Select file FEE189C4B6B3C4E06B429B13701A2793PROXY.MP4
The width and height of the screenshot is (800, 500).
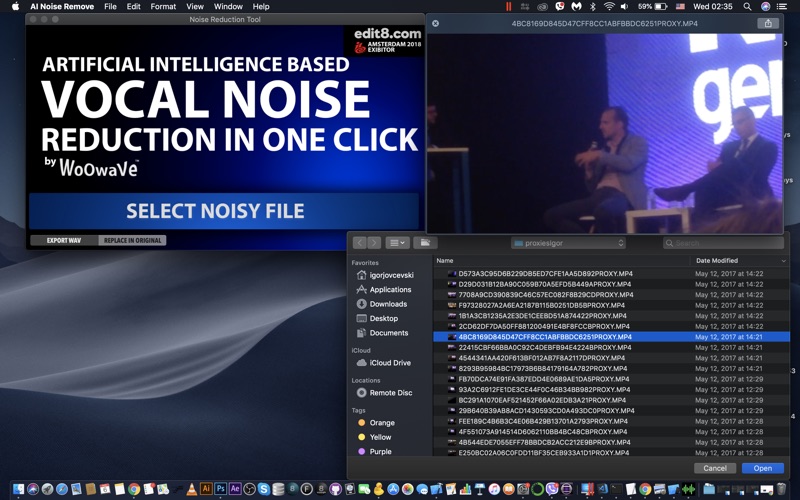point(611,421)
